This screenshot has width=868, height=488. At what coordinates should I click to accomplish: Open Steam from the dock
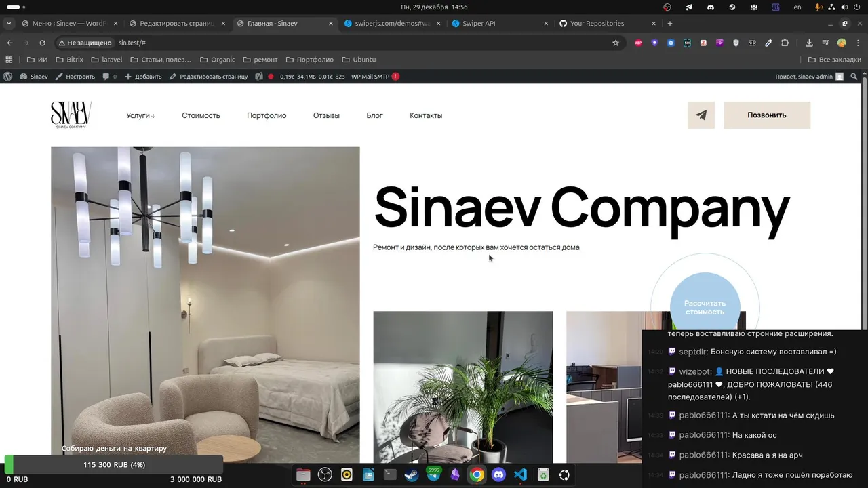(412, 475)
